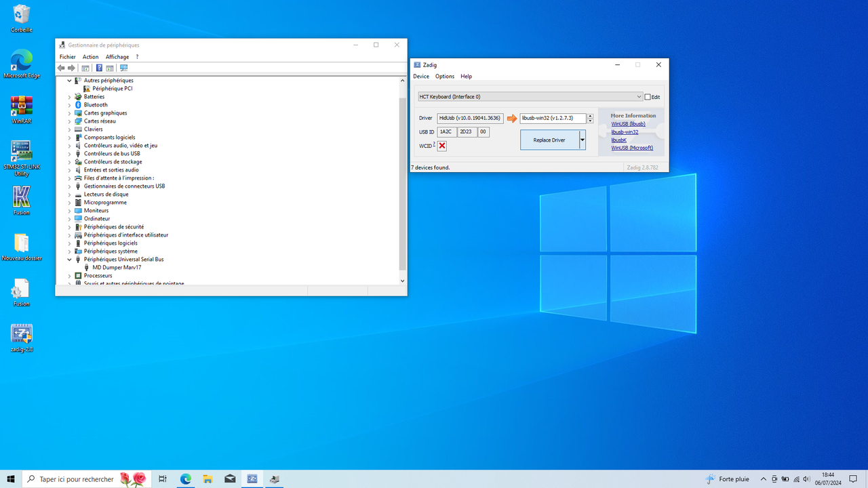Click the red X WCID indicator in Zadig
Viewport: 868px width, 488px height.
(442, 146)
